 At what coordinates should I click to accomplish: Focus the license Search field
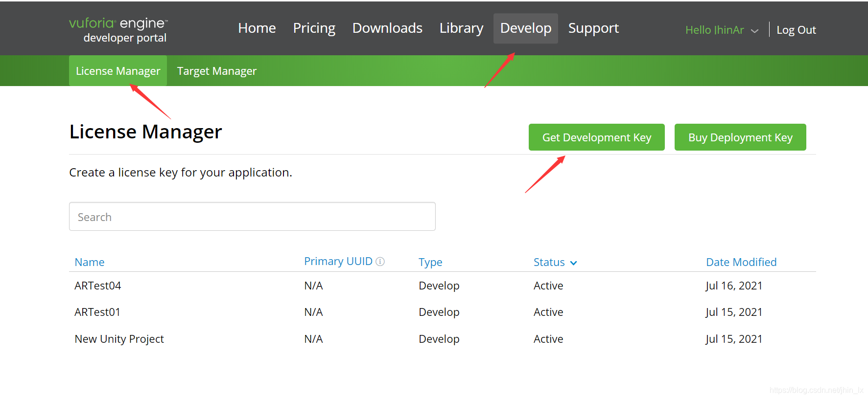(252, 217)
